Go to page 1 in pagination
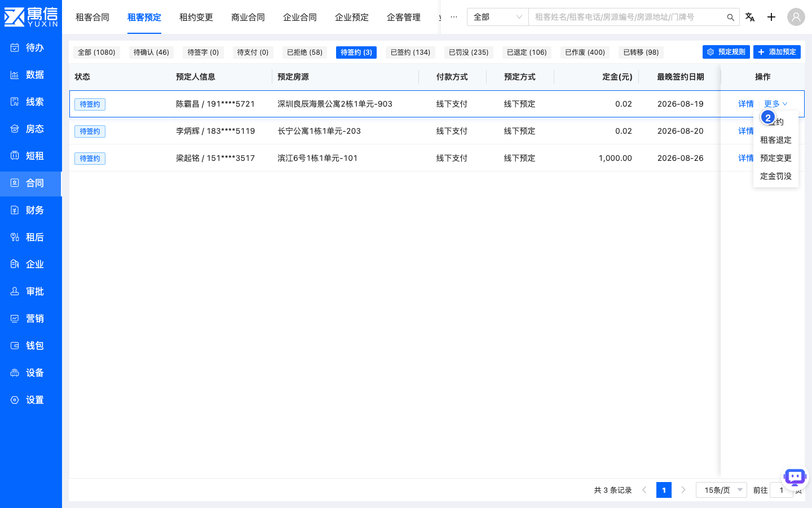This screenshot has width=812, height=508. point(664,490)
